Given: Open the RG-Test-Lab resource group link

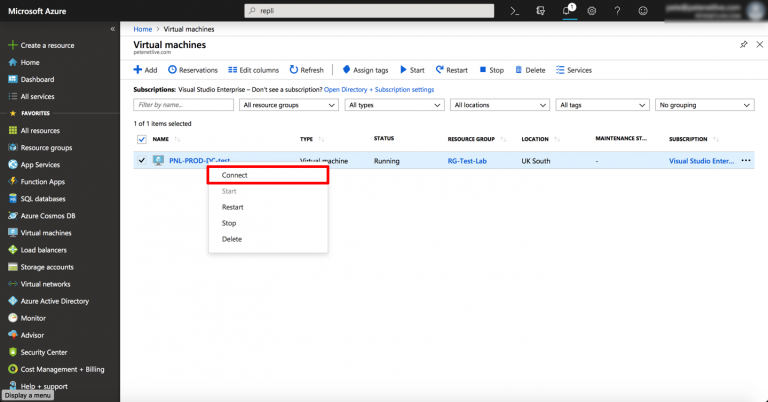Looking at the screenshot, I should 467,161.
